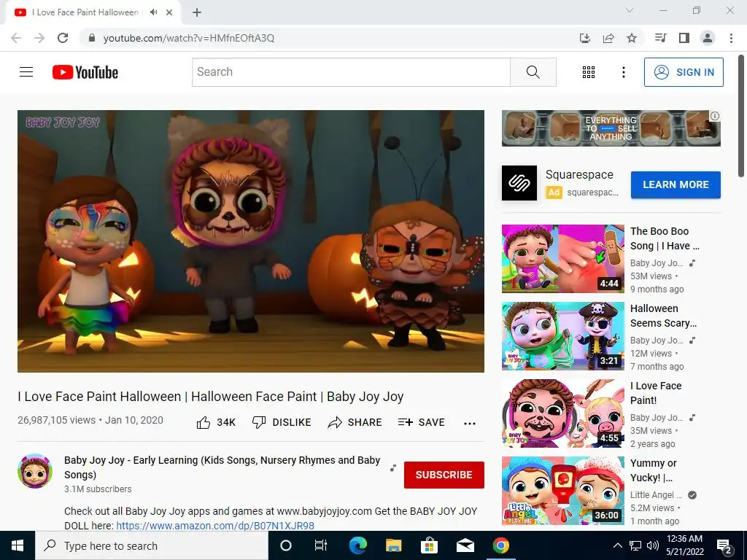Share this page from address bar

(608, 38)
